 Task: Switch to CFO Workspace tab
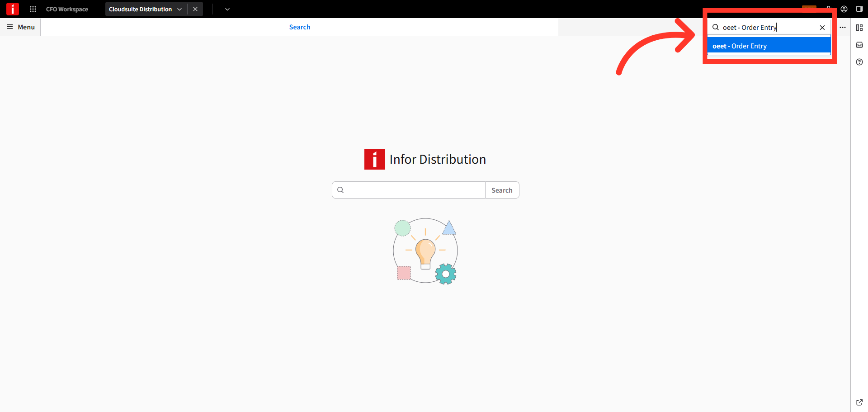click(x=67, y=9)
